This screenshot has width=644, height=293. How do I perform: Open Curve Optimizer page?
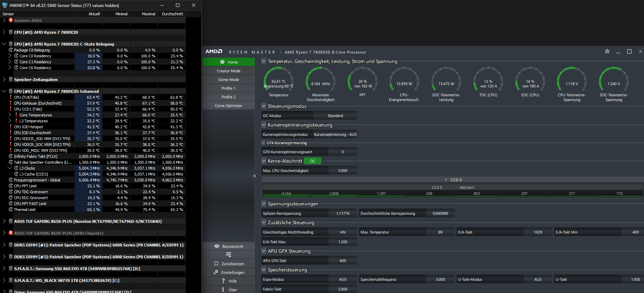point(228,106)
